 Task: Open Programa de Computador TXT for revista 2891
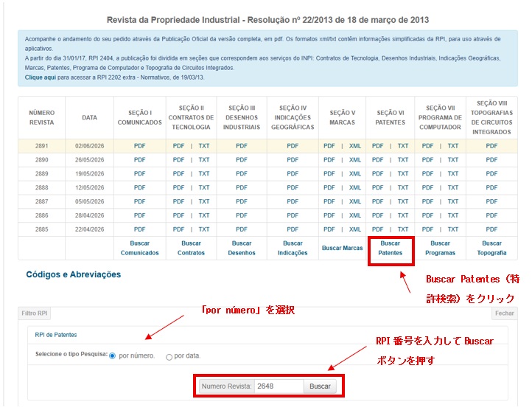tap(453, 146)
